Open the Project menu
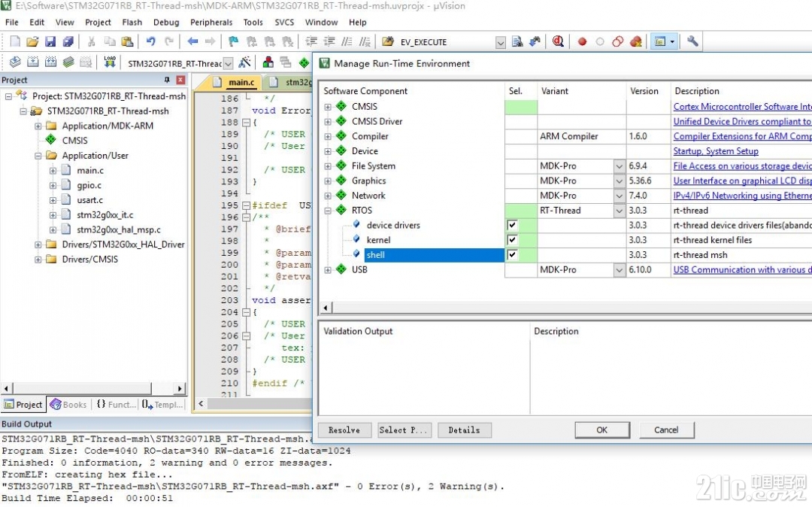812x507 pixels. (98, 23)
